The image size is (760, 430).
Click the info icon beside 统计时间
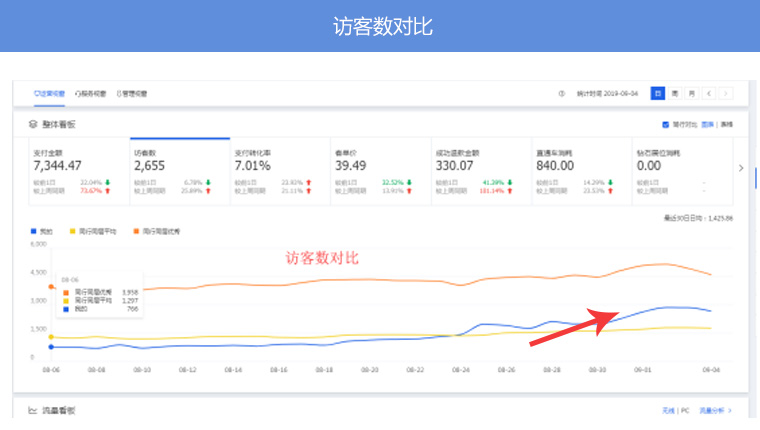562,94
